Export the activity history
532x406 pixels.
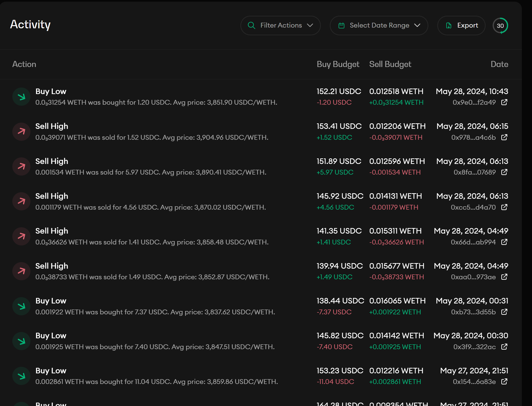(x=461, y=25)
